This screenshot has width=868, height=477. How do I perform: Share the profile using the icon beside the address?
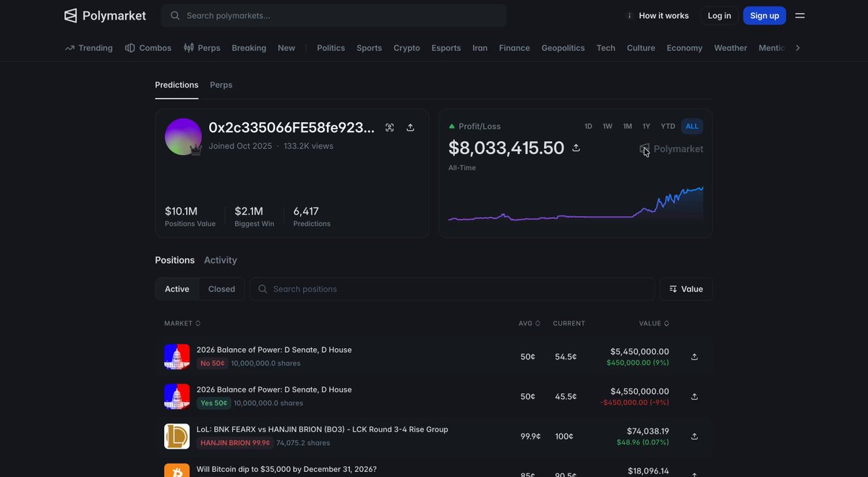(x=410, y=127)
